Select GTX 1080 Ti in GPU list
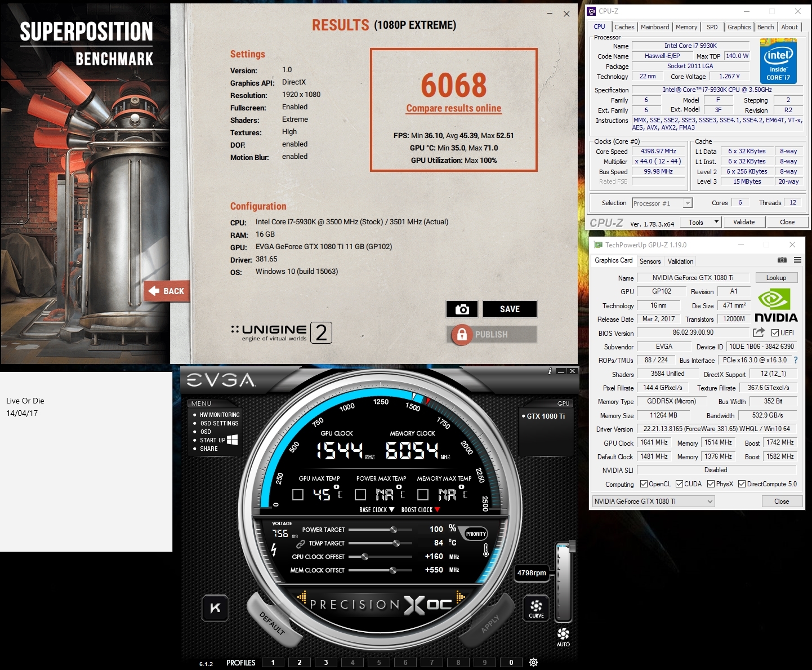Image resolution: width=812 pixels, height=670 pixels. [x=546, y=416]
